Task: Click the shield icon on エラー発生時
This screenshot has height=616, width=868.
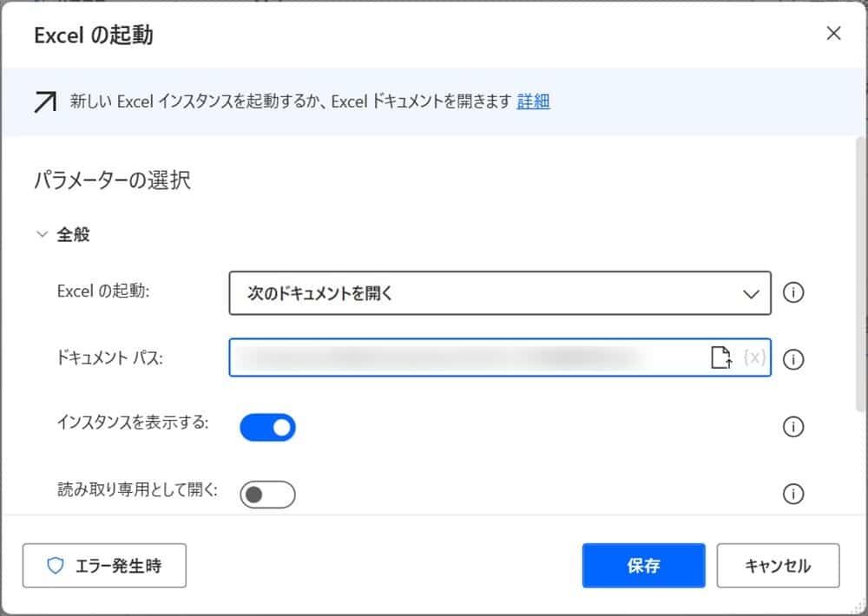Action: tap(56, 567)
